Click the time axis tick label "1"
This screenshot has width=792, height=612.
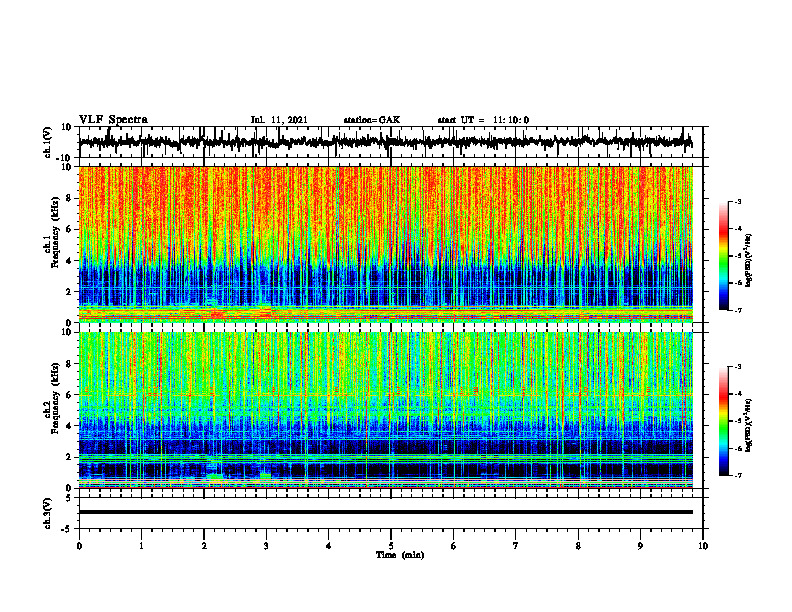click(141, 546)
